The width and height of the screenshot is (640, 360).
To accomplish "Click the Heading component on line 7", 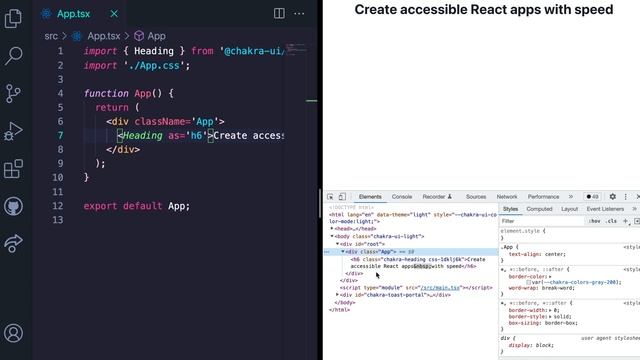I will tap(143, 136).
